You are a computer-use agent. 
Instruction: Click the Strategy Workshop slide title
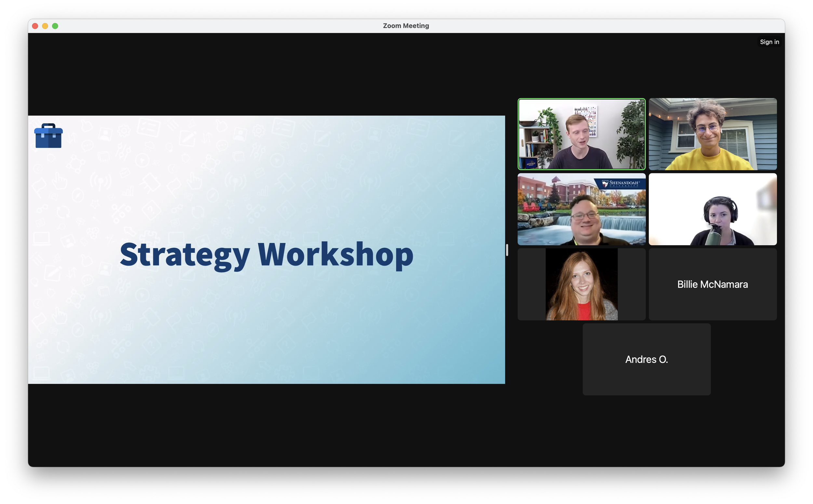pyautogui.click(x=266, y=255)
